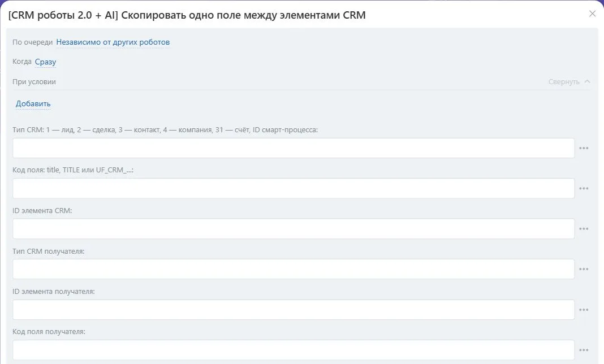The image size is (604, 364).
Task: Focus the Код поля получателя input
Action: pyautogui.click(x=294, y=350)
